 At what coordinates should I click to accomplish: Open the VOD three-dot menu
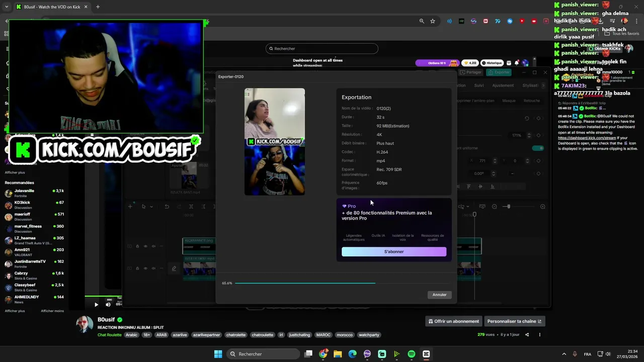(540, 335)
